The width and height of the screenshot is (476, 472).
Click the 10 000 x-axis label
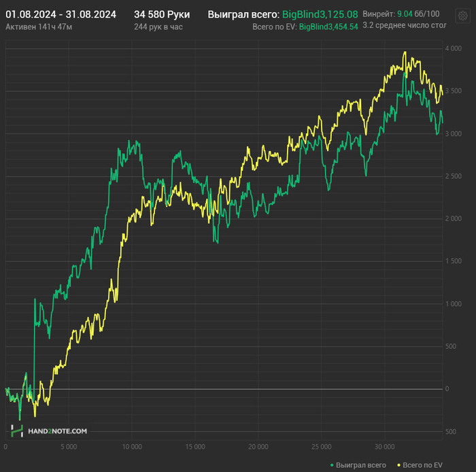coord(132,447)
